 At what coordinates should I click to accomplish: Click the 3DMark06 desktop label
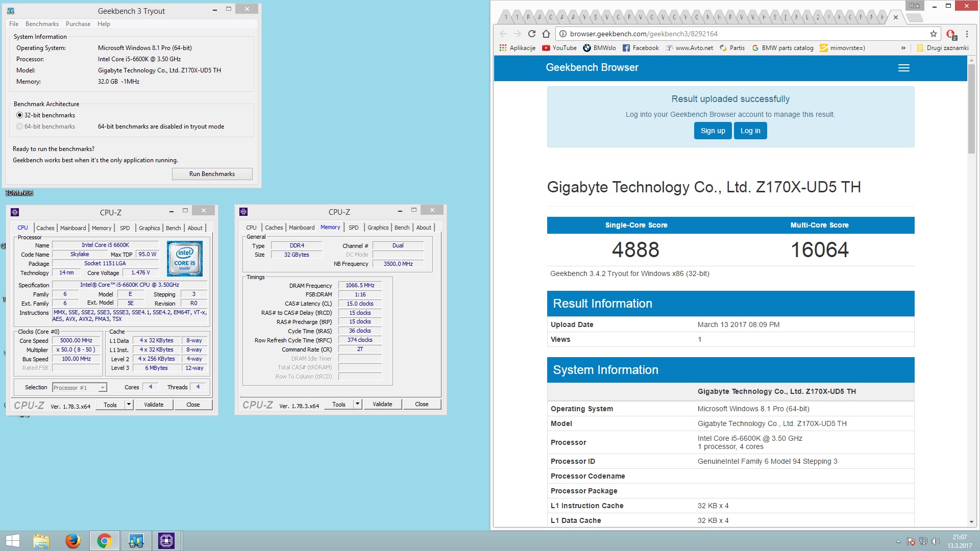(19, 193)
